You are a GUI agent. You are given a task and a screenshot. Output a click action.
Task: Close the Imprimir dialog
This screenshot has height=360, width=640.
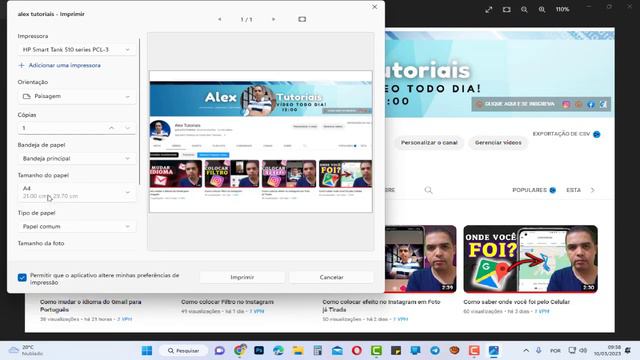(374, 7)
